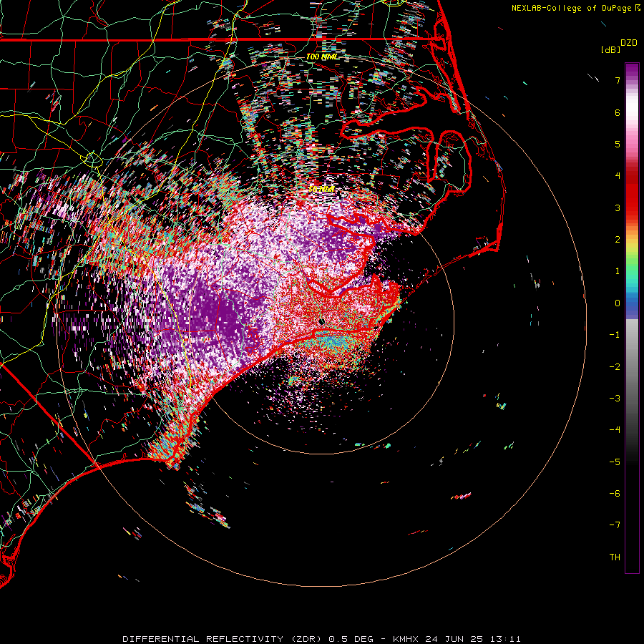The width and height of the screenshot is (644, 644).
Task: Click the -2 value on the color scale
Action: [615, 367]
